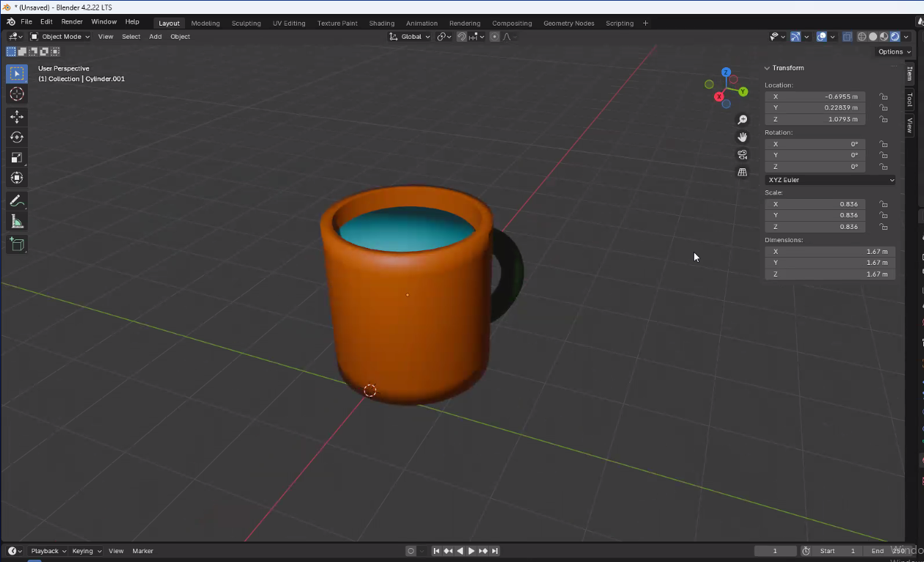Click the current frame number field
Screen dimensions: 924x562
[775, 551]
